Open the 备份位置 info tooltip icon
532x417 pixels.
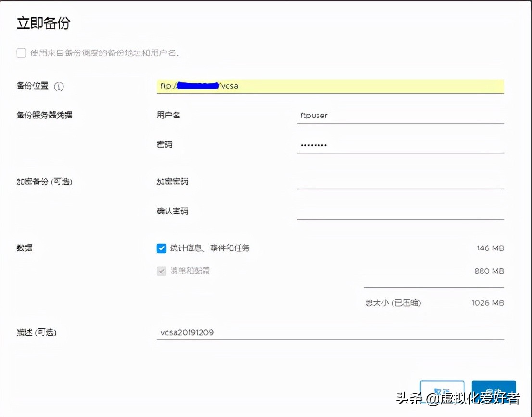coord(58,86)
